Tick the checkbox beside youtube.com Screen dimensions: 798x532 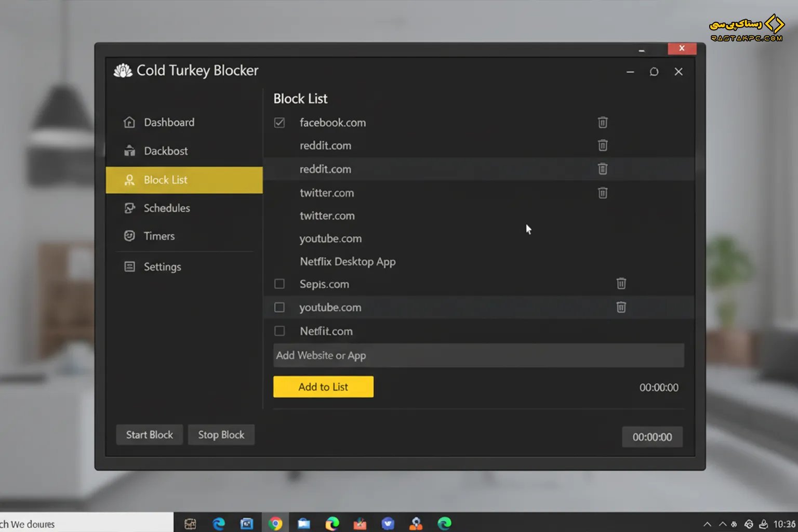coord(280,308)
